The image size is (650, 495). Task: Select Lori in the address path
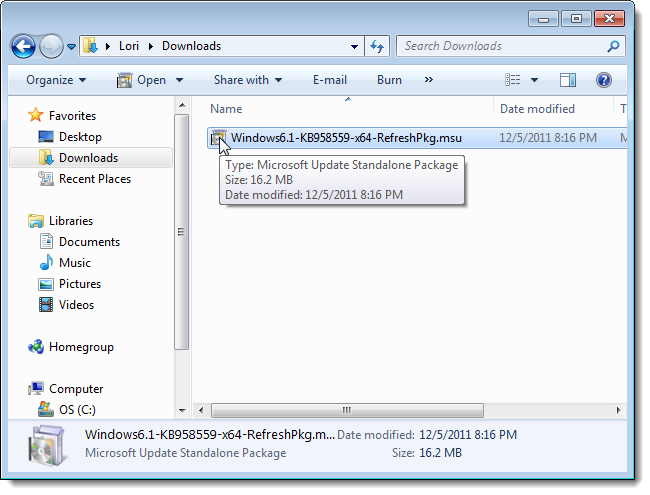(x=129, y=46)
